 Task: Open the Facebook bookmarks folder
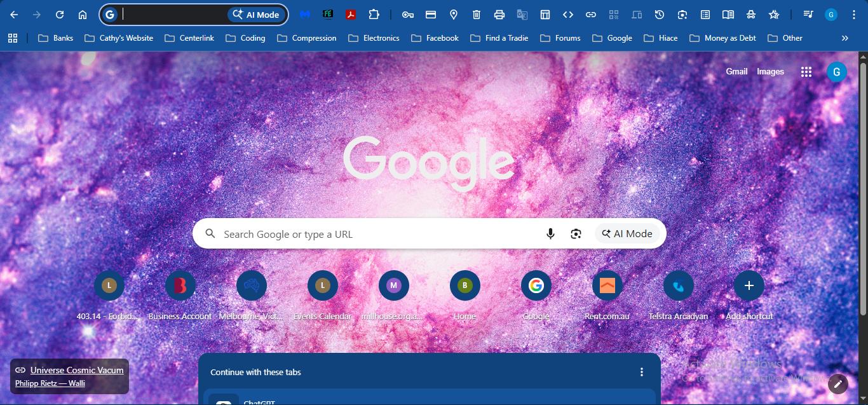point(435,38)
